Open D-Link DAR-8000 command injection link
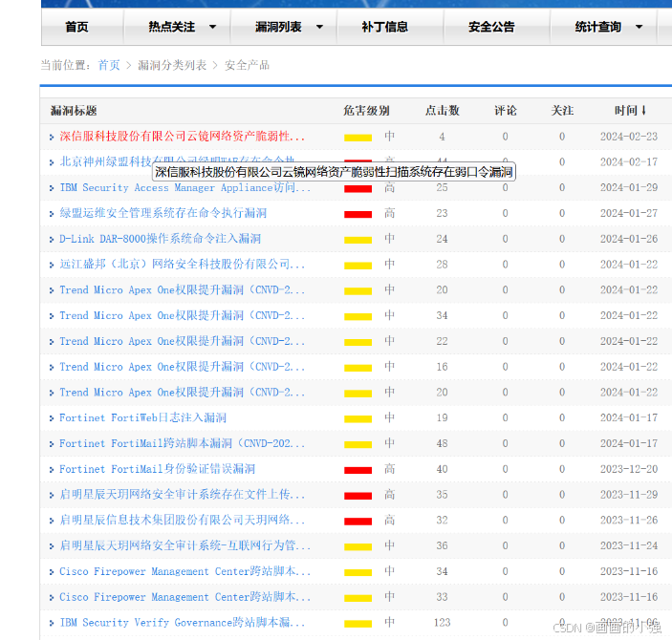The height and width of the screenshot is (640, 672). (x=160, y=239)
